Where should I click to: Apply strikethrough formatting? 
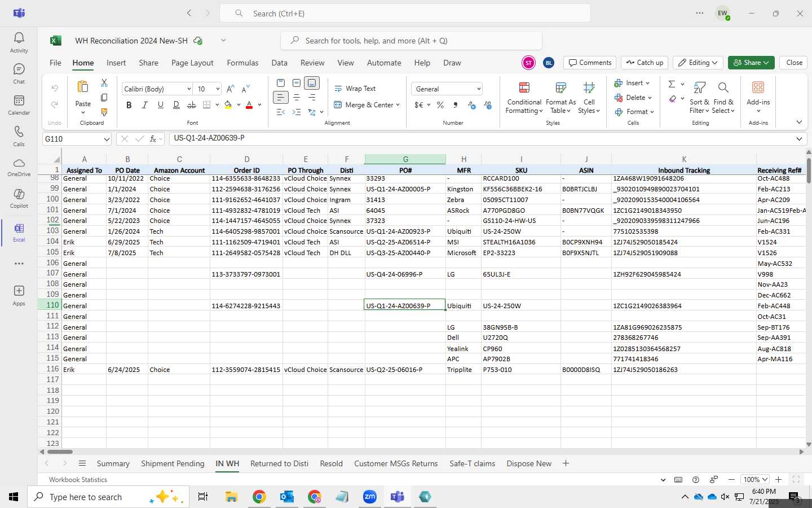click(x=192, y=105)
